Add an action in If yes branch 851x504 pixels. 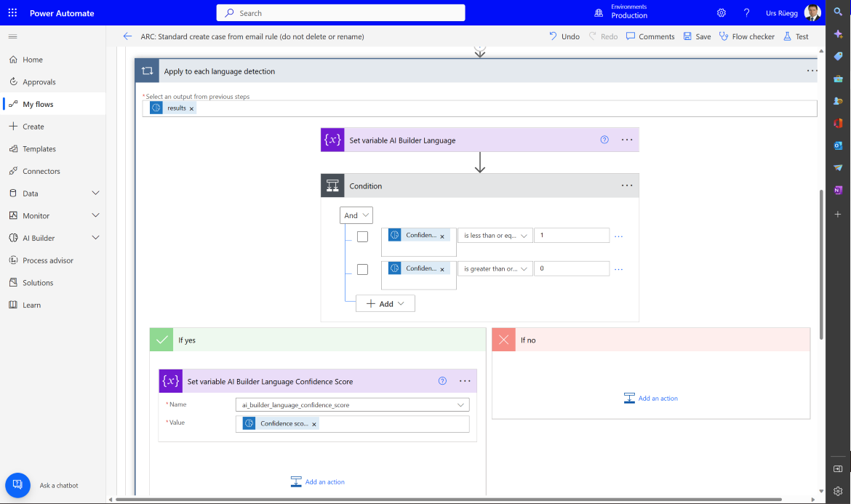pos(318,481)
